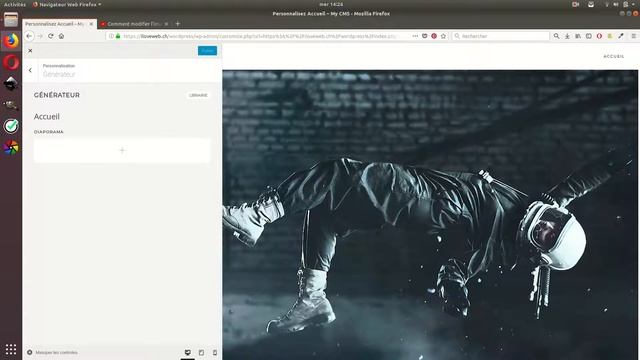Click Masquer les contrôles
Screen dimensions: 640x360
[x=52, y=352]
